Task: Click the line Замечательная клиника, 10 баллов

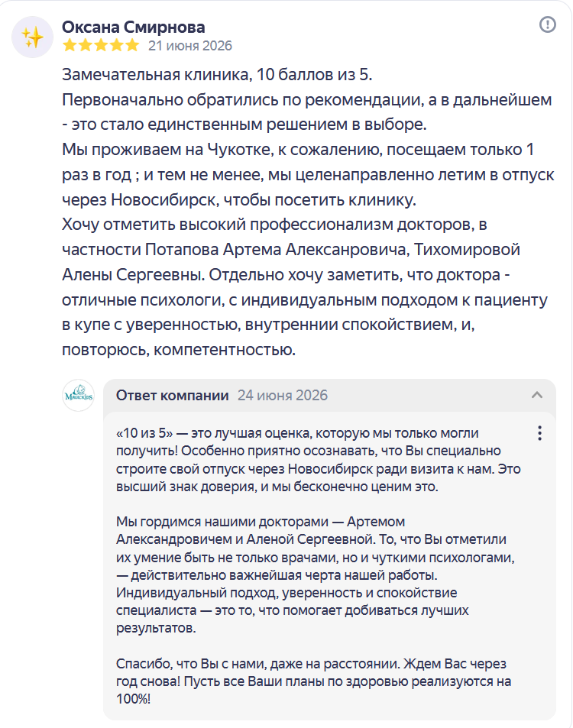Action: click(217, 75)
